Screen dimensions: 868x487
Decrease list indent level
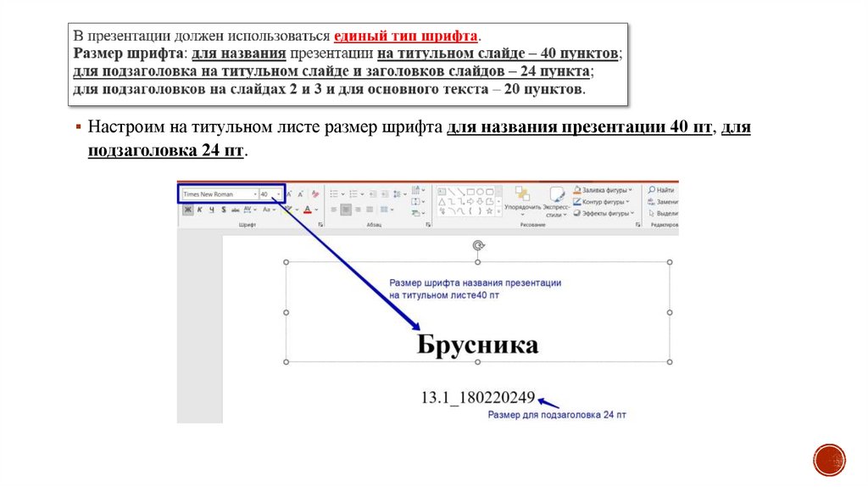coord(373,194)
